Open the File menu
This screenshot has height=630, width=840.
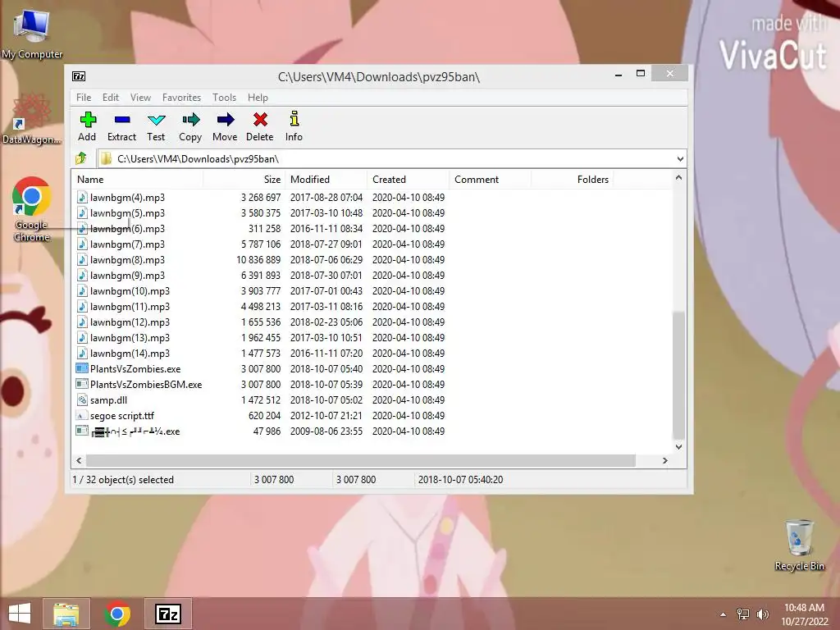[x=84, y=97]
